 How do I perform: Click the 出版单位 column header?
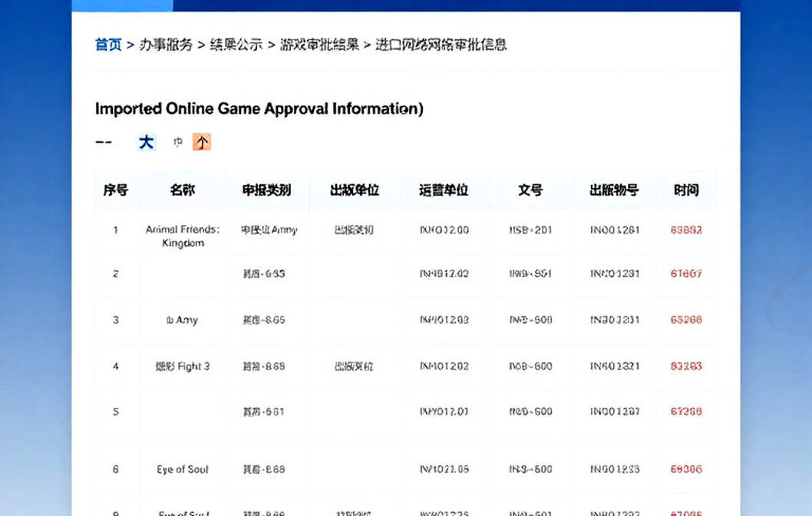tap(355, 190)
